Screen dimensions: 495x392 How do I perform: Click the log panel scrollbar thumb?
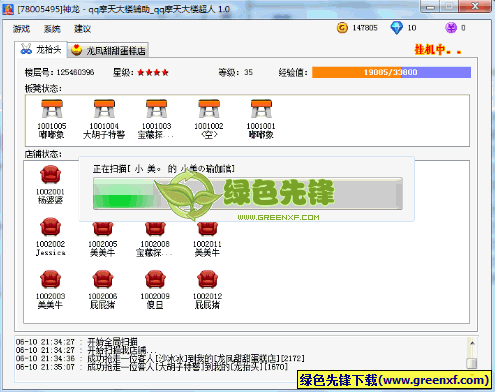[x=472, y=363]
